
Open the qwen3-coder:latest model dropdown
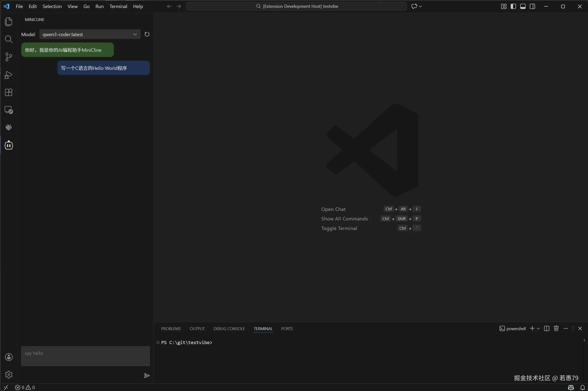(90, 34)
